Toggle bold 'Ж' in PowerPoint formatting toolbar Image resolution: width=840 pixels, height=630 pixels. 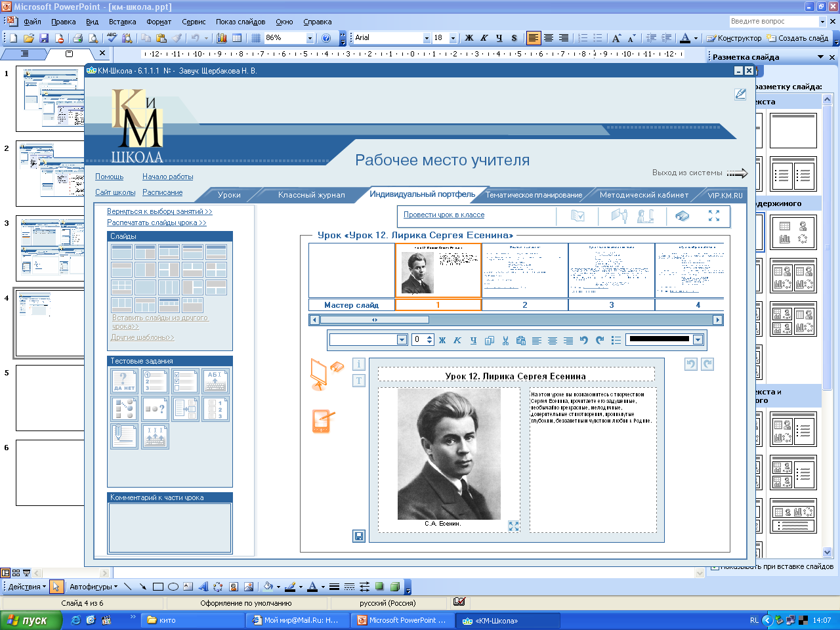469,38
